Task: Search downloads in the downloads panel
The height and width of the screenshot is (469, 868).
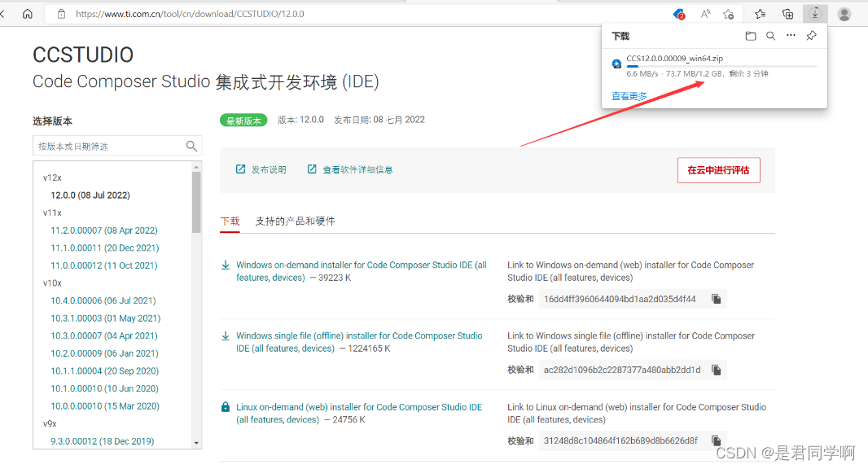Action: pos(770,36)
